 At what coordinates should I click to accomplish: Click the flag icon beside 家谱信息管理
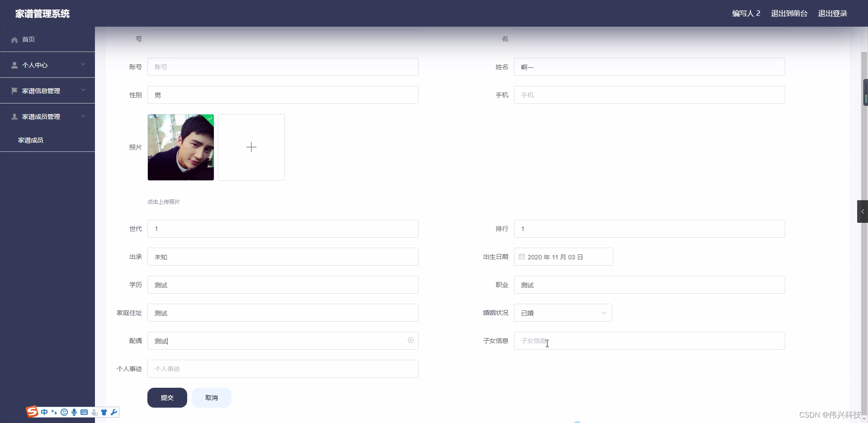point(14,90)
